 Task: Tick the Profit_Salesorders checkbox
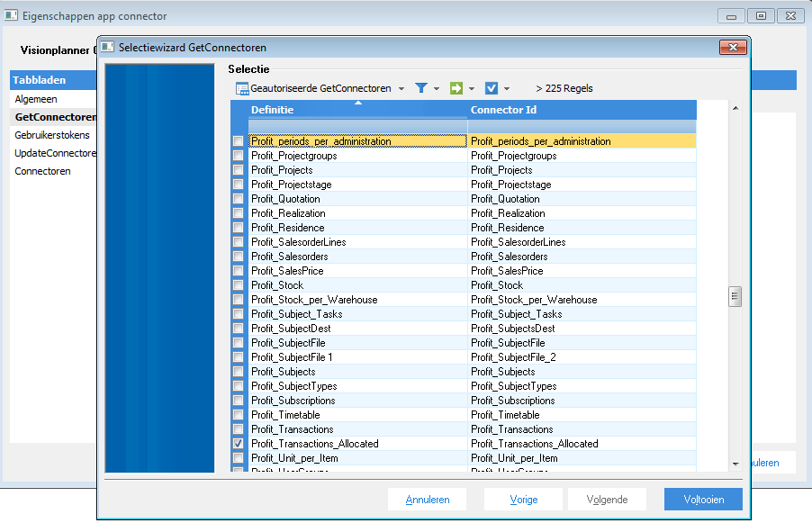(x=239, y=257)
